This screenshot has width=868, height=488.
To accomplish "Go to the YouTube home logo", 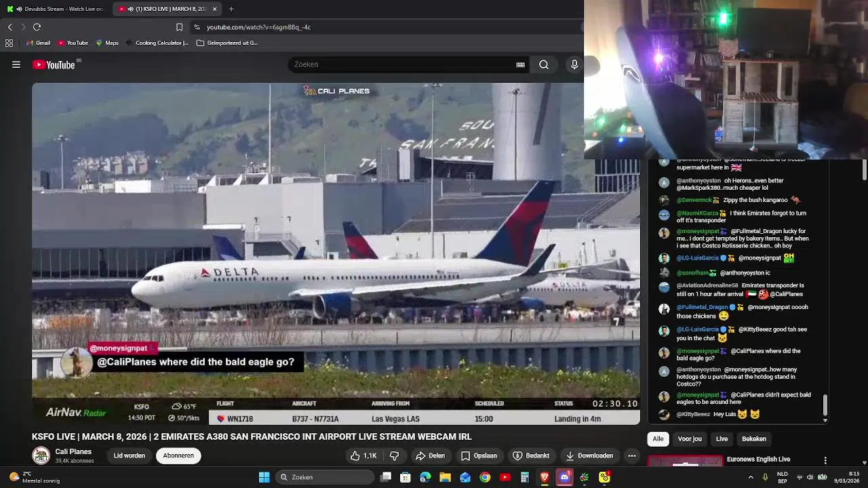I will coord(54,64).
